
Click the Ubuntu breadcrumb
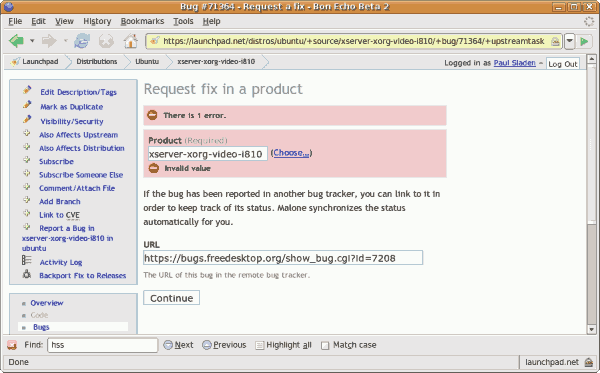click(147, 62)
